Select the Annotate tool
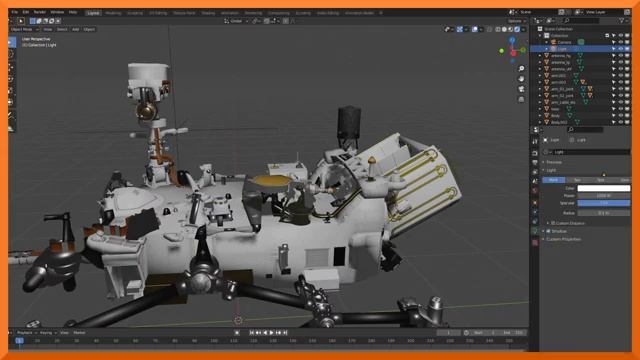640x360 pixels. (x=12, y=116)
